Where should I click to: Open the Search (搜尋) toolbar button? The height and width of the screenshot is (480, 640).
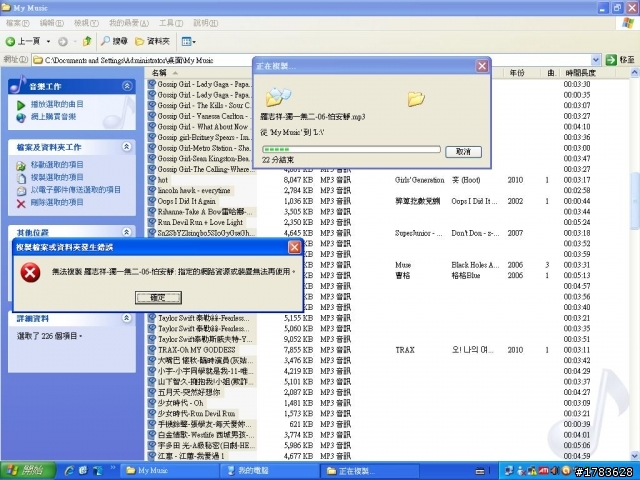pos(114,41)
